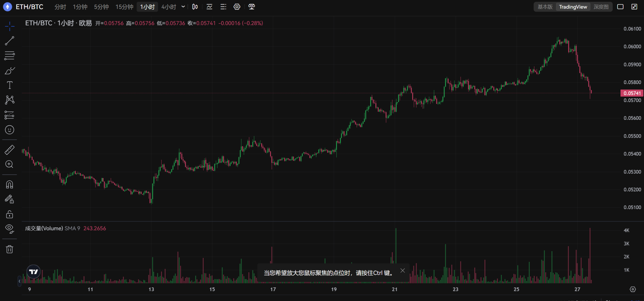This screenshot has width=644, height=301.
Task: Delete drawings with the trash icon
Action: click(x=9, y=249)
